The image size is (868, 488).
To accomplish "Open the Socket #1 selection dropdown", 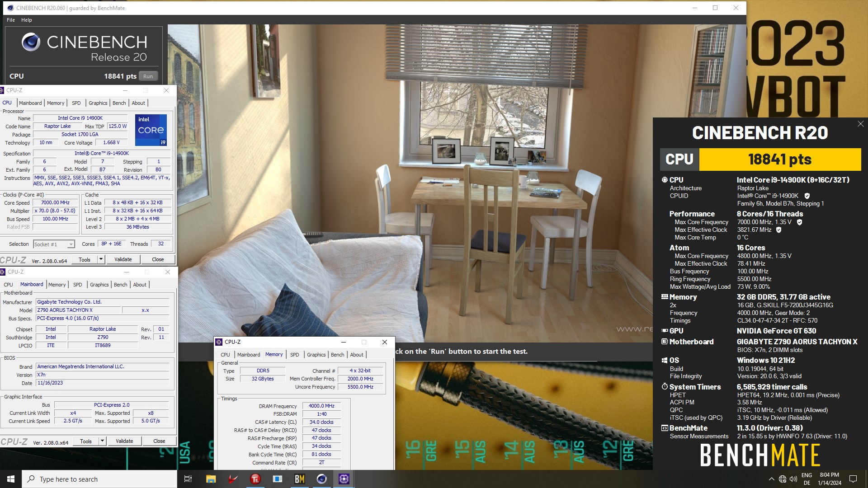I will pos(71,244).
